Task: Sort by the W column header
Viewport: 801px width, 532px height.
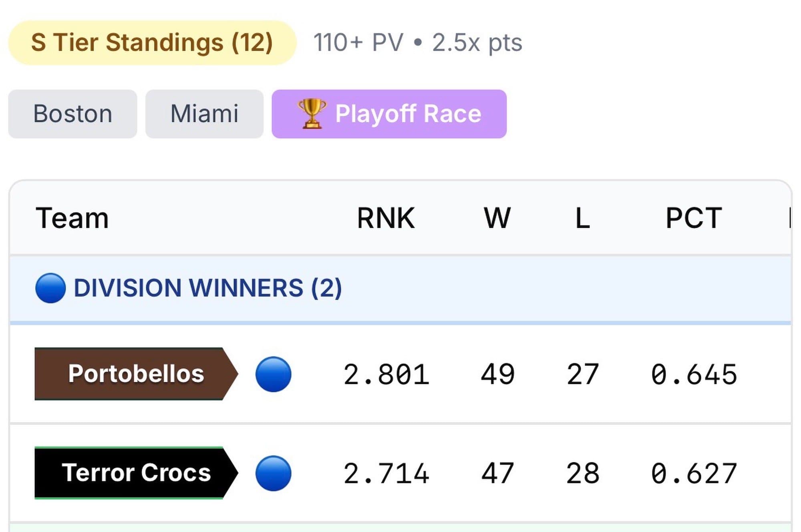Action: pos(497,219)
